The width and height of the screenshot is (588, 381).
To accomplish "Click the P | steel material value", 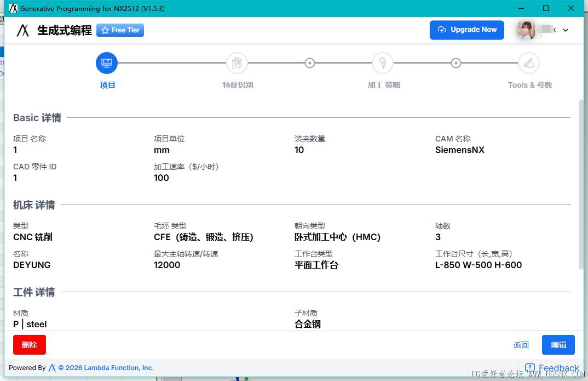I will point(30,325).
